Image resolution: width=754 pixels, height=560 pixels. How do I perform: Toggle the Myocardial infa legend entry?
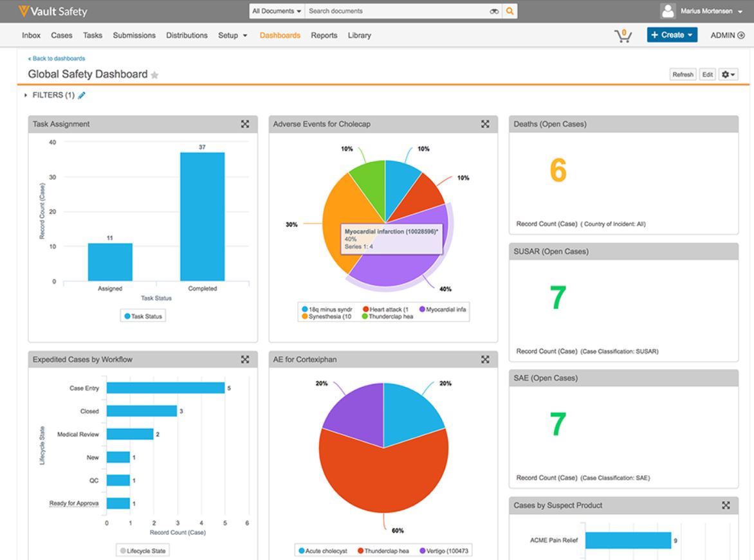click(443, 309)
